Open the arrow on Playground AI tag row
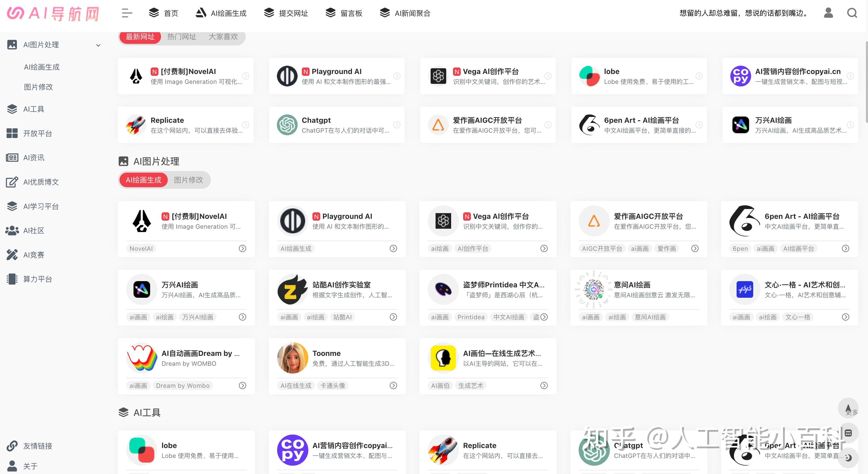The width and height of the screenshot is (868, 474). [x=393, y=249]
